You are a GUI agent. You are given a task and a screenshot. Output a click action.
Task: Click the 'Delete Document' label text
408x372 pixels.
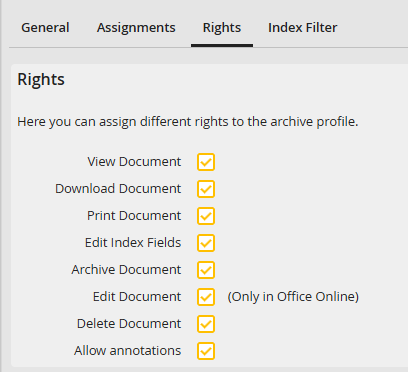(129, 324)
